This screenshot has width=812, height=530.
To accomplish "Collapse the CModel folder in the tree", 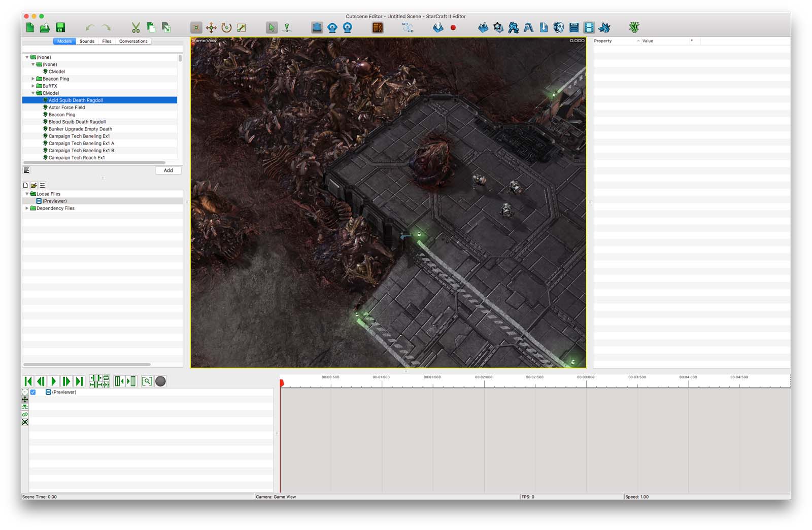I will (33, 93).
